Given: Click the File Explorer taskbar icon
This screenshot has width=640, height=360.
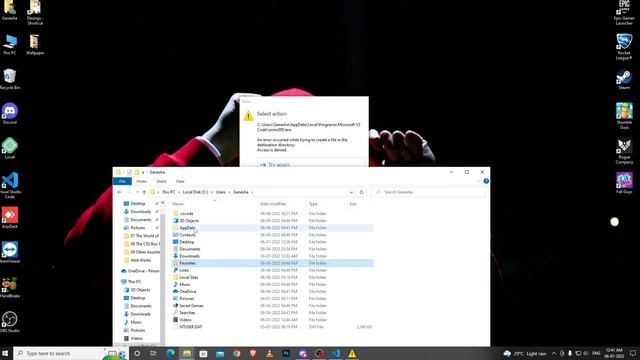Looking at the screenshot, I should (187, 353).
